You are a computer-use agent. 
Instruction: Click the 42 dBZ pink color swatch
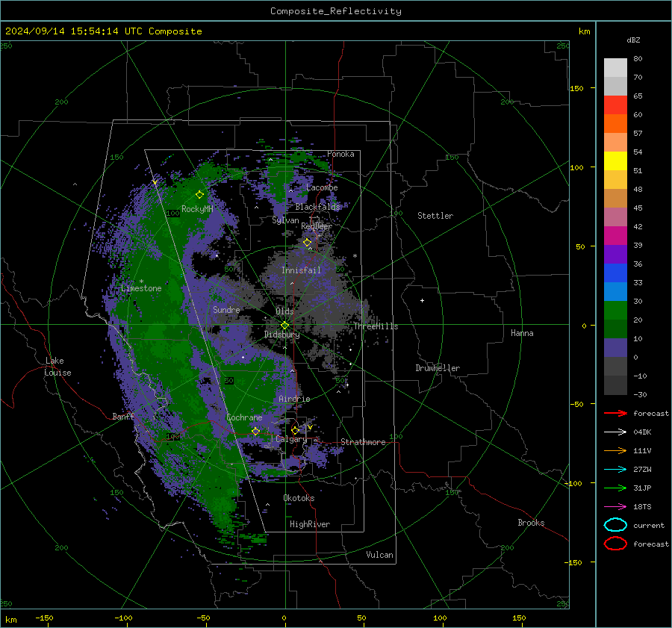tap(615, 217)
